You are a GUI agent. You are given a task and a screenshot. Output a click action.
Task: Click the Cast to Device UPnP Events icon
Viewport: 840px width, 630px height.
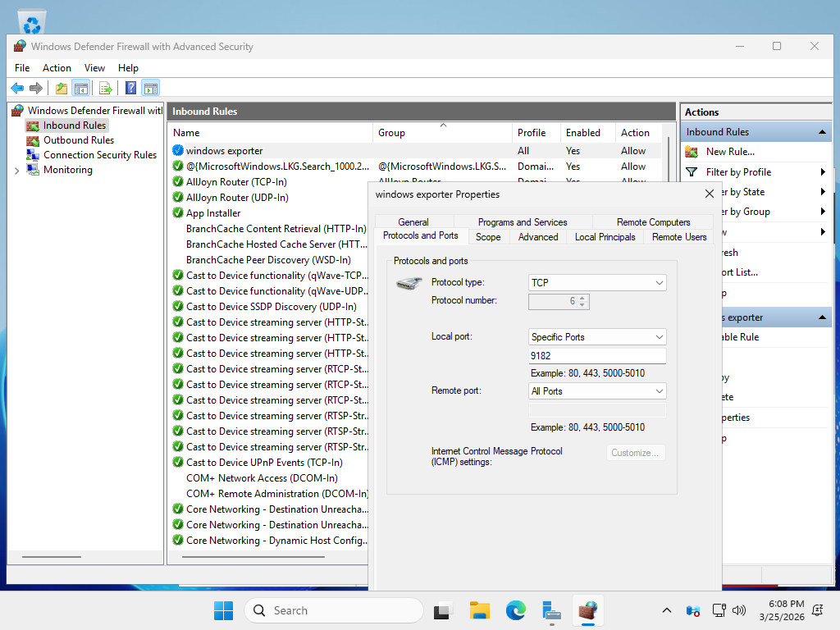178,463
